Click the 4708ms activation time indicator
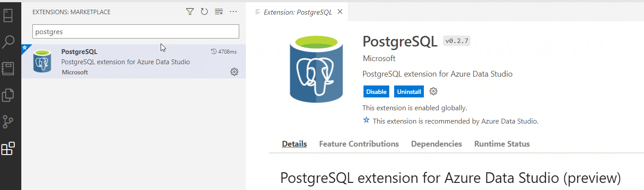 (224, 52)
